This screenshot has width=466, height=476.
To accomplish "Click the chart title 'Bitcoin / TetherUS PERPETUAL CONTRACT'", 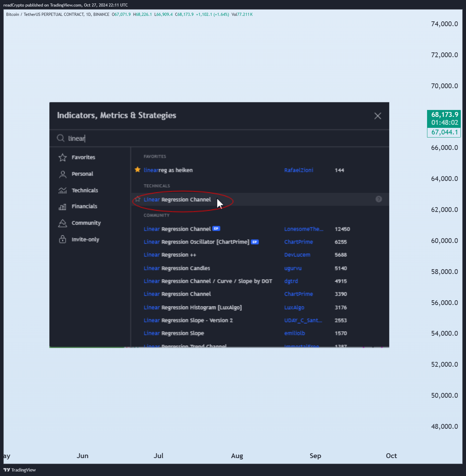I will click(45, 14).
